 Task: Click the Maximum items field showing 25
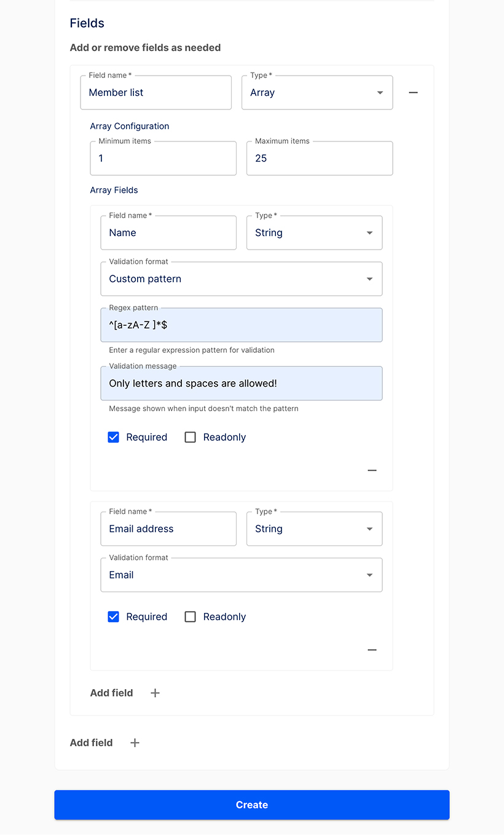[x=319, y=159]
